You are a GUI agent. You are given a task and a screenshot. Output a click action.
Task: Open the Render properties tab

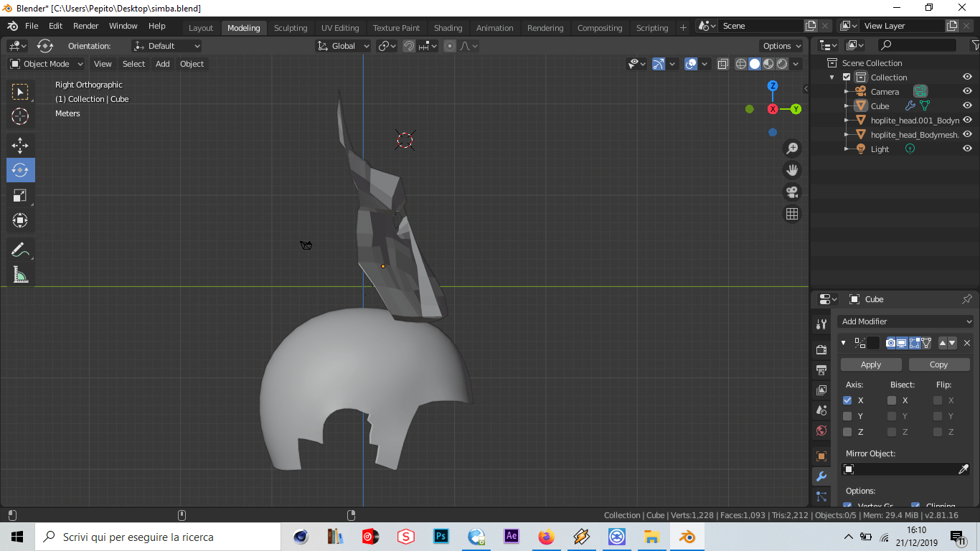821,349
